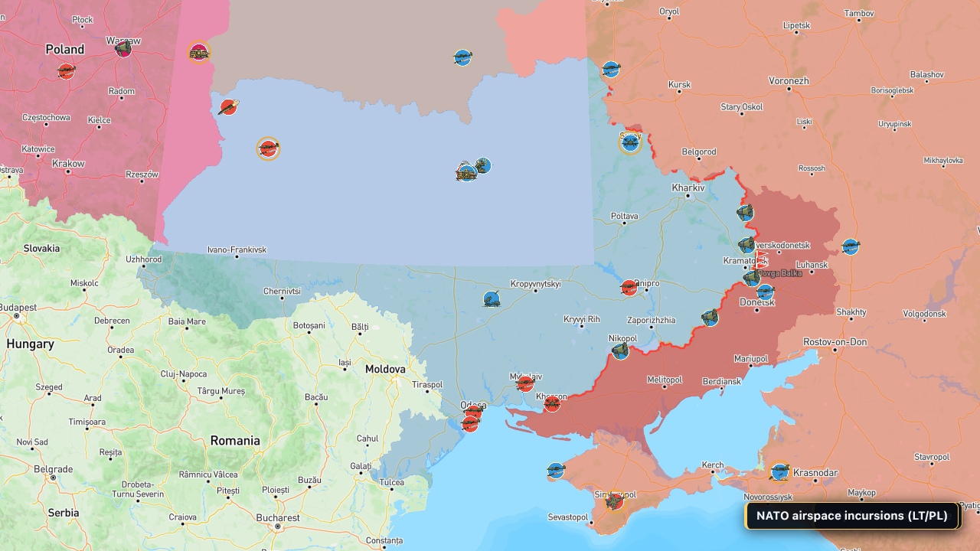Click the Kryvyi Rih city label

(x=582, y=318)
